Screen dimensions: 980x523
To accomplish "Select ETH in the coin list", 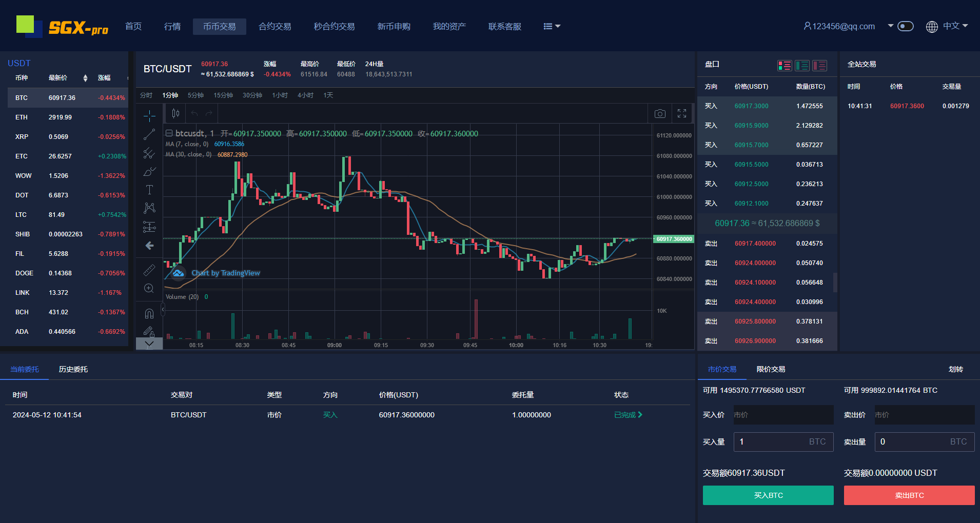I will pos(68,117).
